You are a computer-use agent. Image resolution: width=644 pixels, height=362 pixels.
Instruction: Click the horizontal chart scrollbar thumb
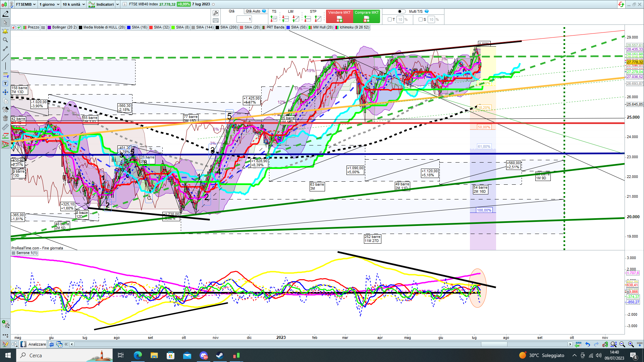point(494,344)
